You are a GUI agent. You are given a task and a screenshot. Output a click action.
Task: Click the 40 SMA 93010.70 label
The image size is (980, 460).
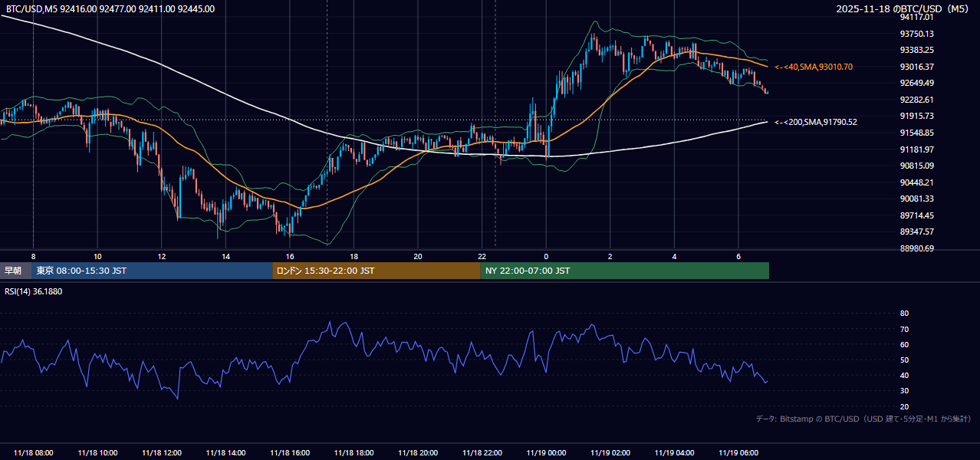pos(814,67)
